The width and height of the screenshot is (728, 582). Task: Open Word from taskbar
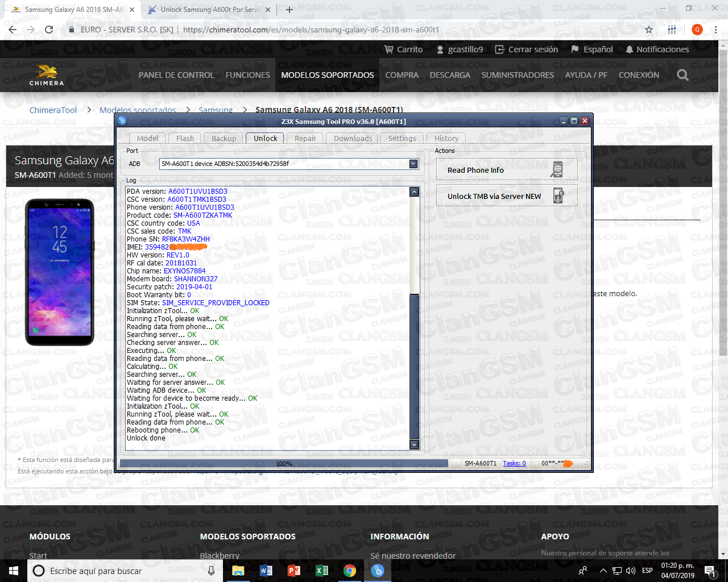coord(266,571)
